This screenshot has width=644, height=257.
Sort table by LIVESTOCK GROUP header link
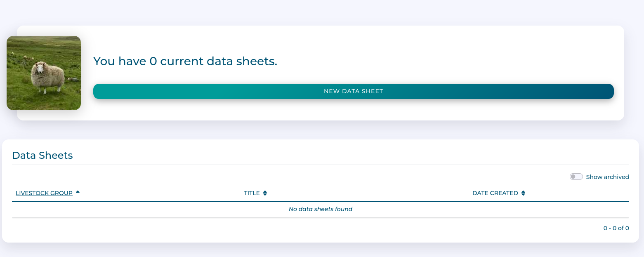click(44, 193)
